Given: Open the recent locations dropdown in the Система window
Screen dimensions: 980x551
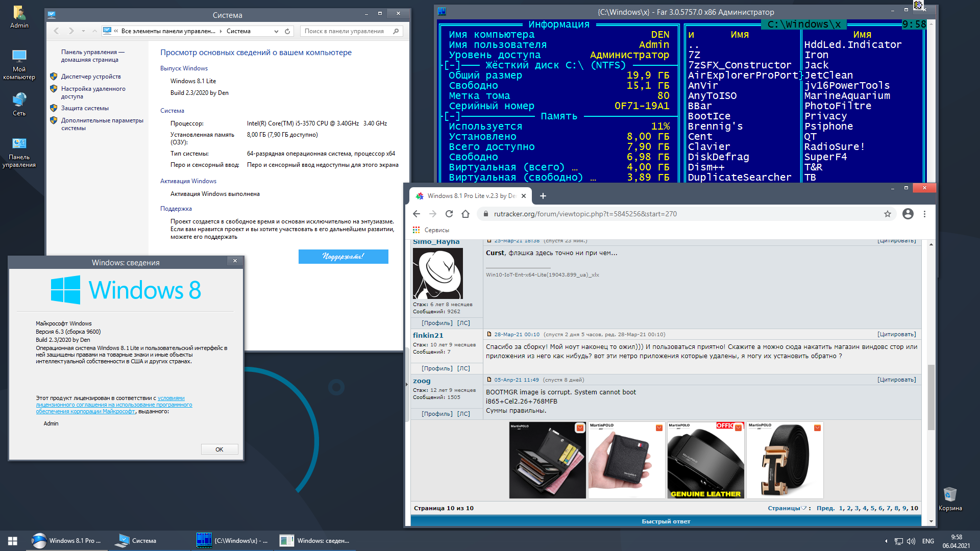Looking at the screenshot, I should [x=83, y=31].
